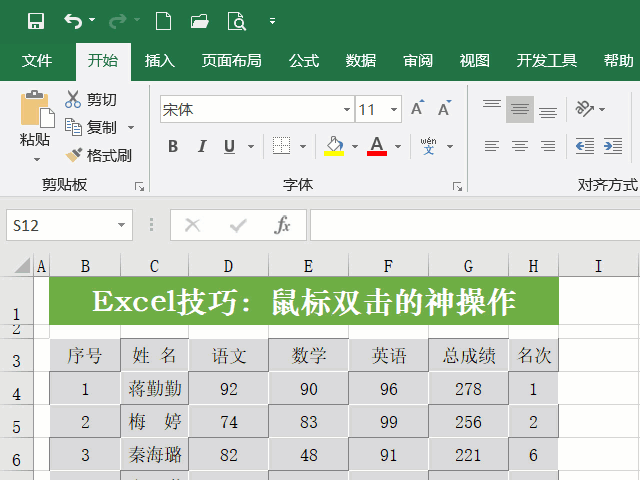Select the cell containing 蒋勤勤
Viewport: 640px width, 480px height.
pos(154,388)
